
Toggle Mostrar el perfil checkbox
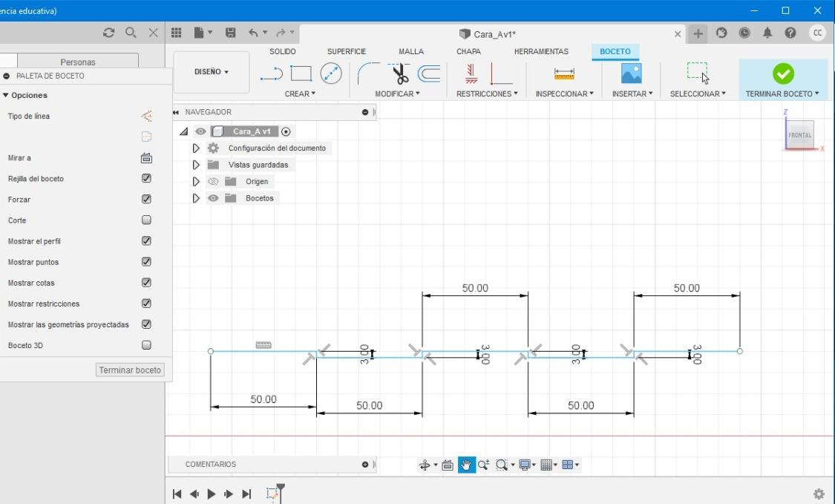tap(146, 240)
